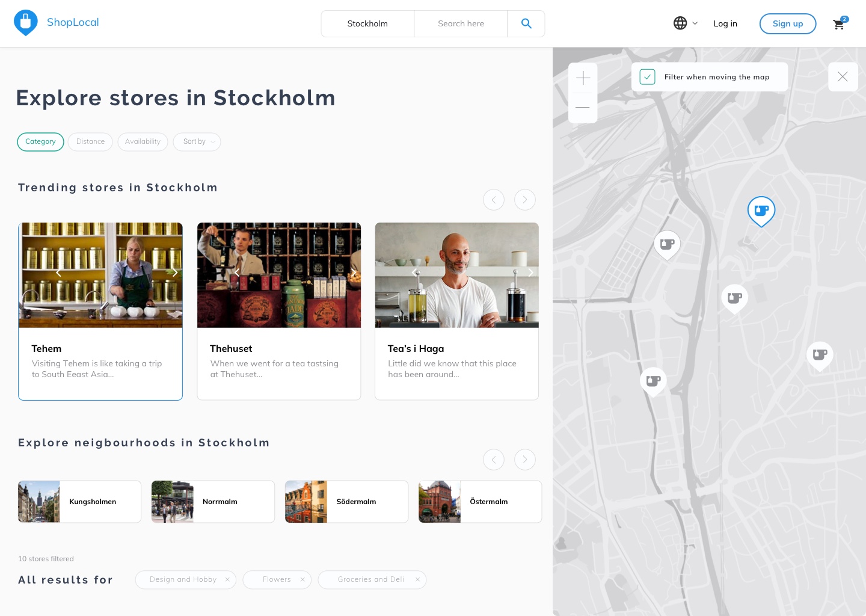Click the shopping cart icon

click(x=839, y=24)
